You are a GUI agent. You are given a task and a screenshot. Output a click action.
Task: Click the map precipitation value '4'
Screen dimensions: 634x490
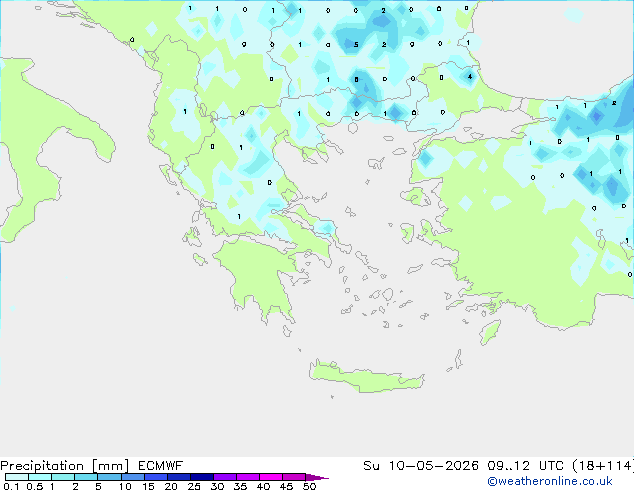(469, 76)
